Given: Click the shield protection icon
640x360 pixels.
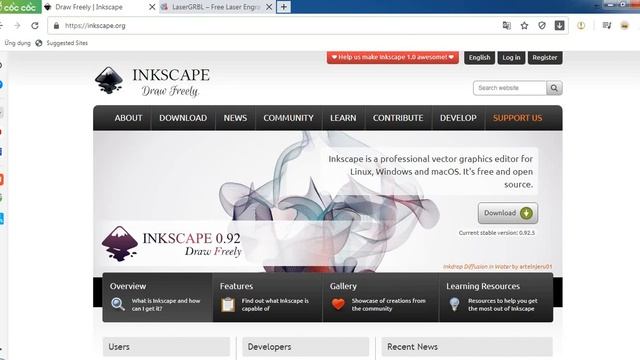Looking at the screenshot, I should tap(542, 26).
